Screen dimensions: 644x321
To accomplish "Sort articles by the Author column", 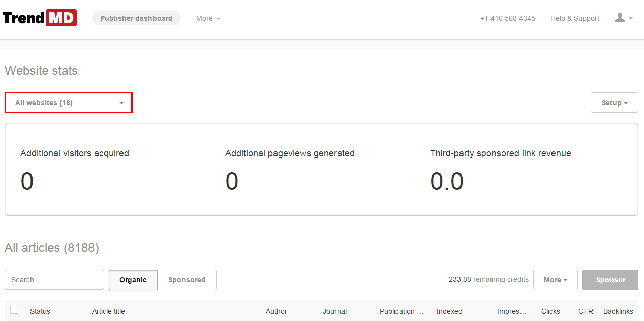I will point(276,311).
